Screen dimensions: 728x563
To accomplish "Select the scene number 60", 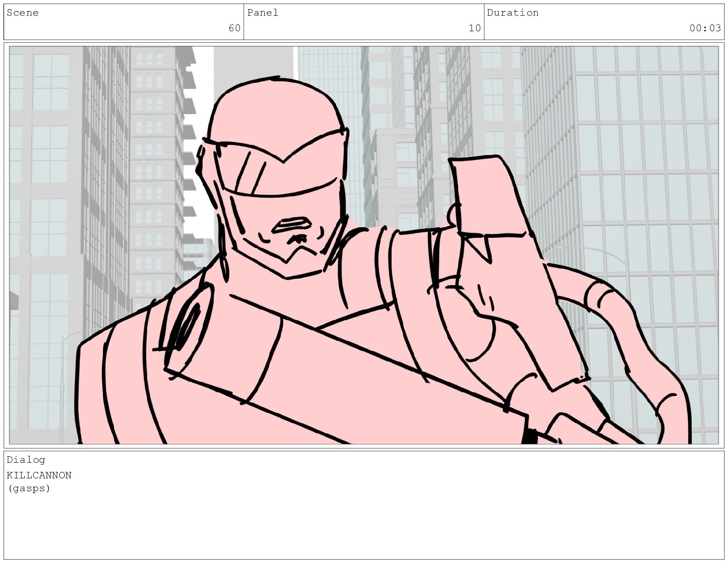I will pos(234,29).
